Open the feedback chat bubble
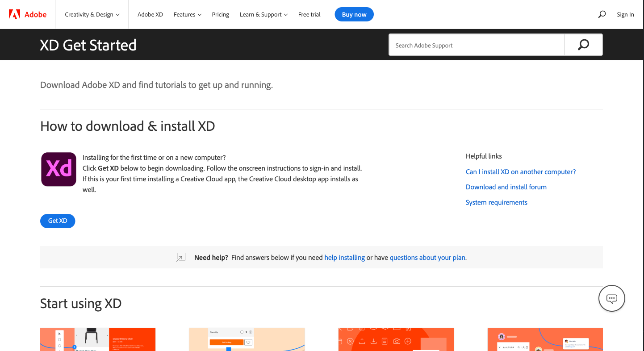This screenshot has height=351, width=644. [x=611, y=298]
